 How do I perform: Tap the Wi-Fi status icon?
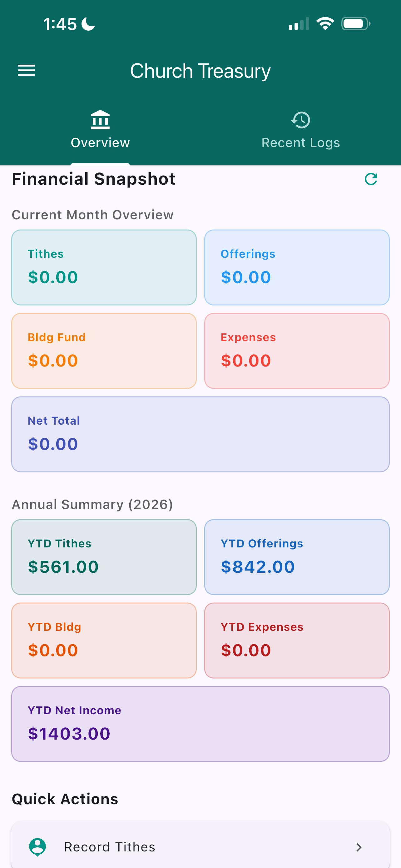[325, 24]
